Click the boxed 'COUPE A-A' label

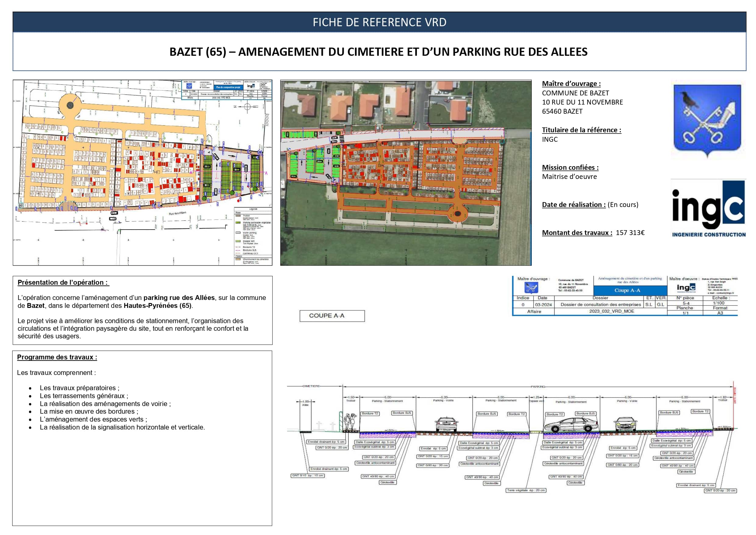point(332,316)
